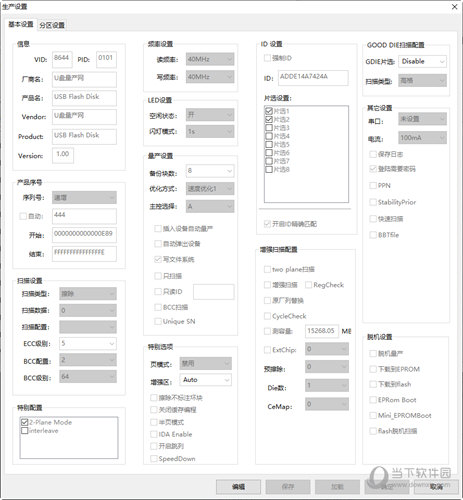This screenshot has width=463, height=500.
Task: Check the two plane扫描 option
Action: 267,269
